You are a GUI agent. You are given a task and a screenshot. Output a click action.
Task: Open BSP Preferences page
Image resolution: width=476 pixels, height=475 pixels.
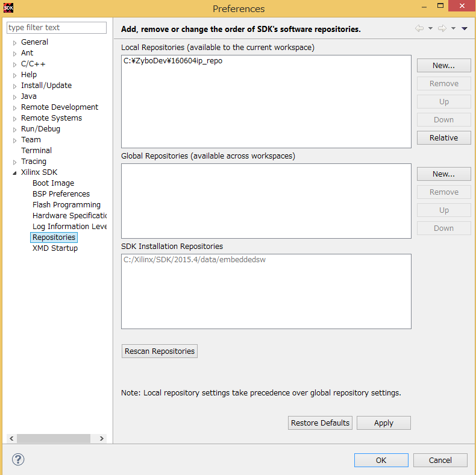pos(61,193)
